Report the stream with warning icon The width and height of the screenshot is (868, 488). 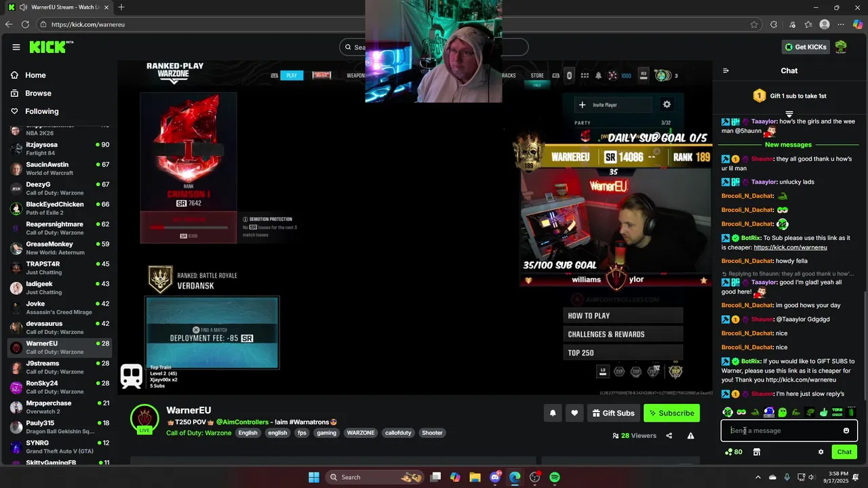690,436
